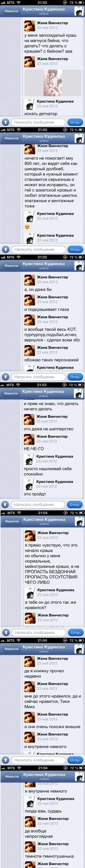This screenshot has width=85, height=868.
Task: Tap Отпр. send button under 'искать детнатор'
Action: 75,122
